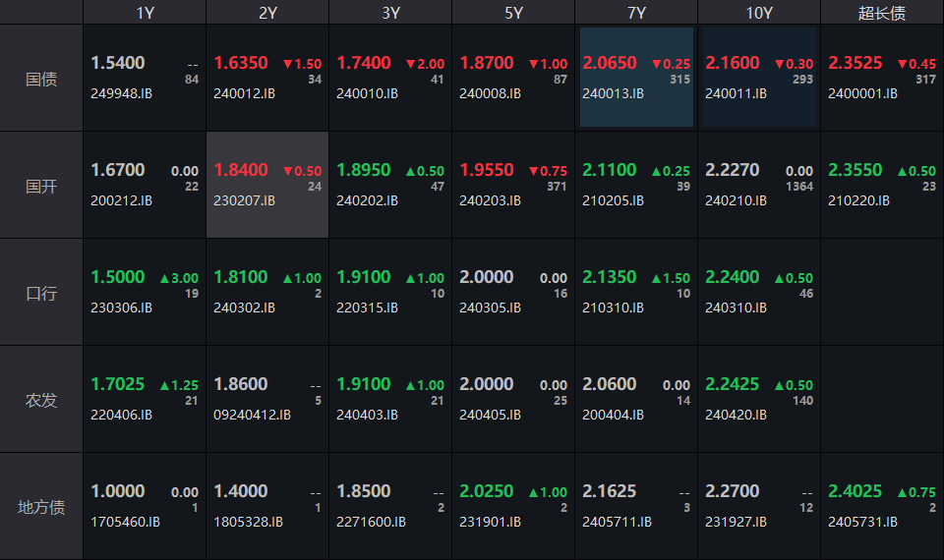Click the red down arrow beside 2.00
Screen dimensions: 944x560
coord(411,64)
